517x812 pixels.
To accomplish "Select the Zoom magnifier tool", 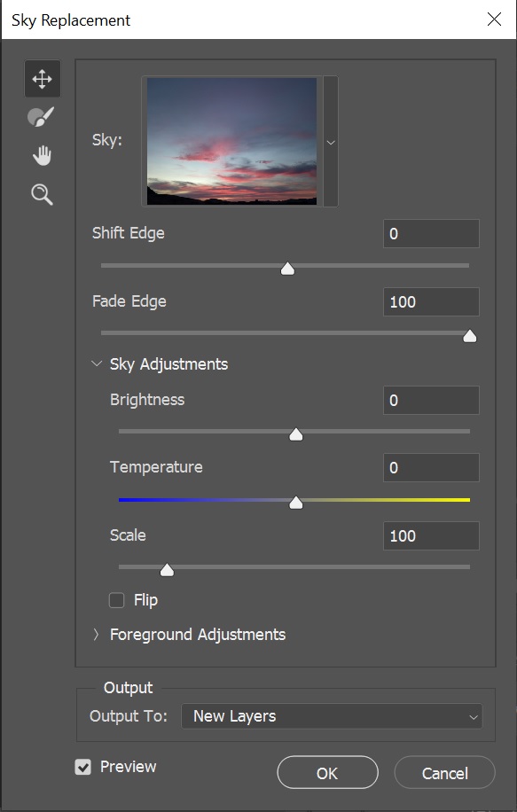I will click(x=42, y=194).
